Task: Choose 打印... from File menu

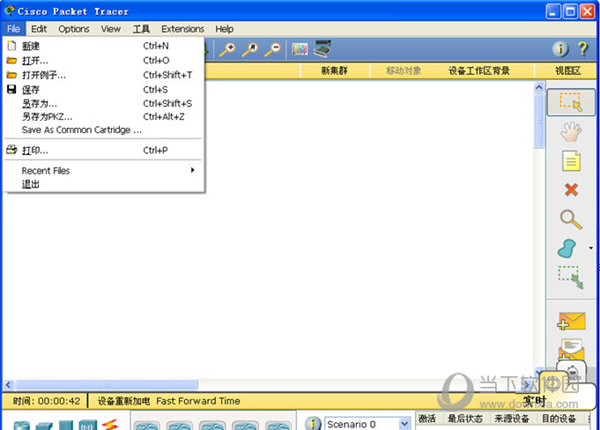Action: pos(103,150)
